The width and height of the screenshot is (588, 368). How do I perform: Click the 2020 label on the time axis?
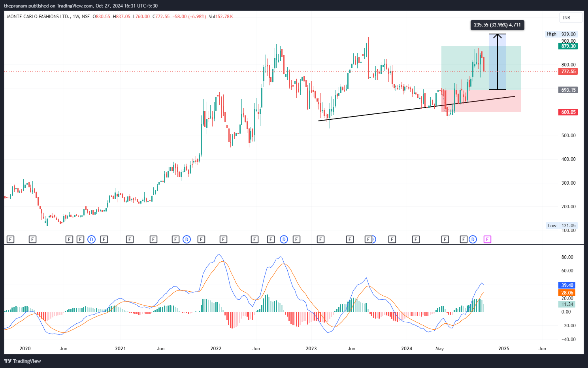coord(25,349)
